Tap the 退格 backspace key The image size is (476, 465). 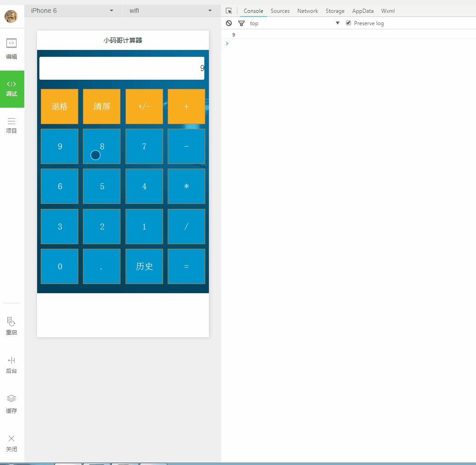[x=60, y=107]
